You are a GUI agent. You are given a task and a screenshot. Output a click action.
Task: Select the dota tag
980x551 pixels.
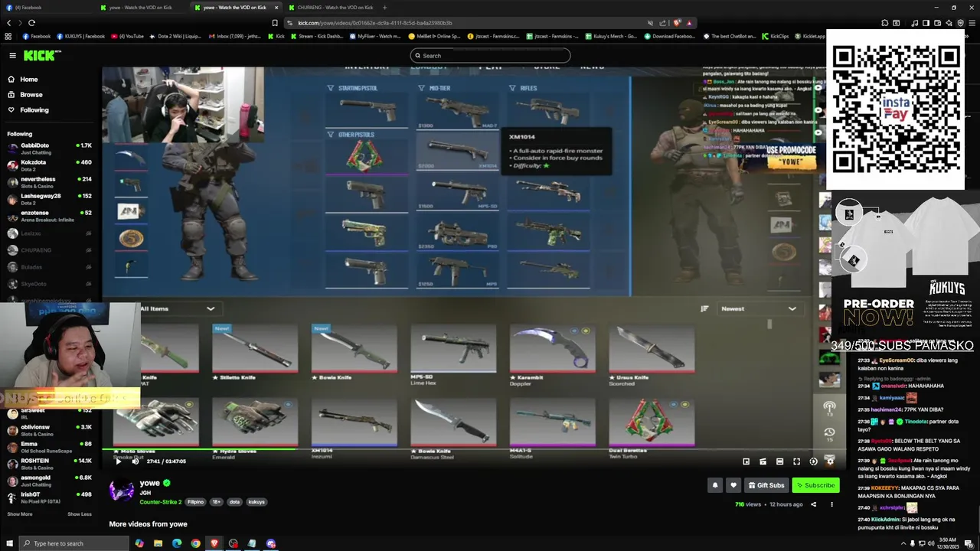(x=234, y=502)
